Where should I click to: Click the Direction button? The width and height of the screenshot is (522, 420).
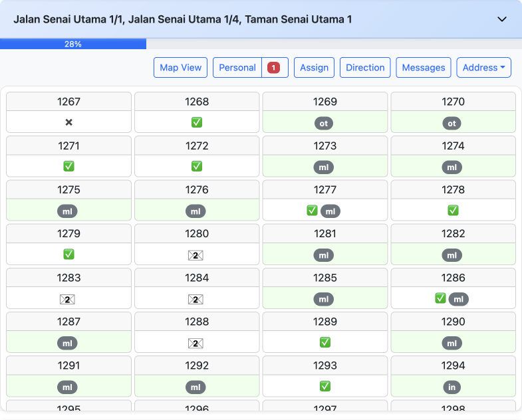pyautogui.click(x=365, y=68)
